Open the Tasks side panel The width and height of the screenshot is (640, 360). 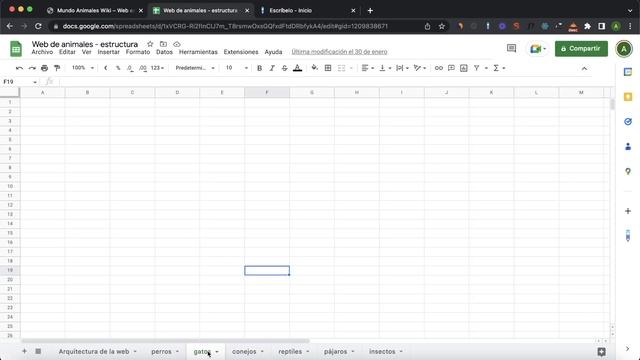coord(628,122)
